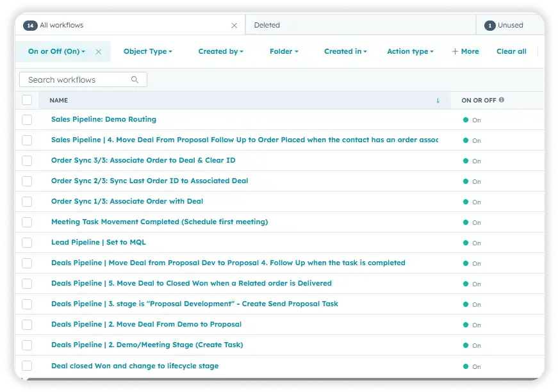Click the 1 count badge on Unused
Viewport: 558px width, 392px height.
pos(489,25)
